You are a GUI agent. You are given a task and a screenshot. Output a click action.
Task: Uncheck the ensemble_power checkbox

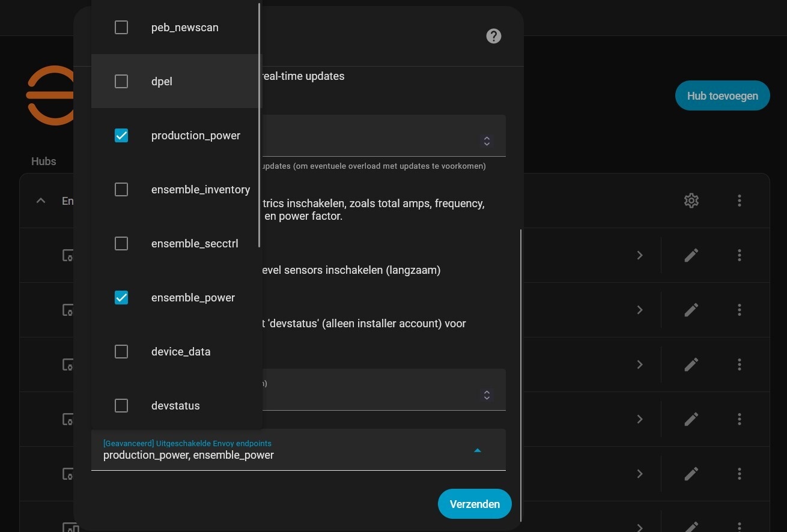pos(121,298)
